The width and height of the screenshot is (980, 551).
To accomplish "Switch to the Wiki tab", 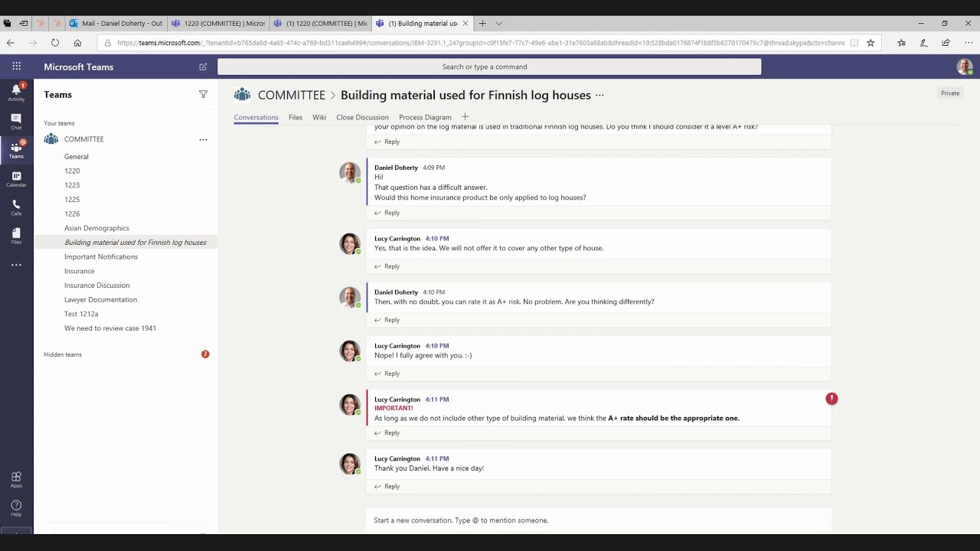I will 319,117.
